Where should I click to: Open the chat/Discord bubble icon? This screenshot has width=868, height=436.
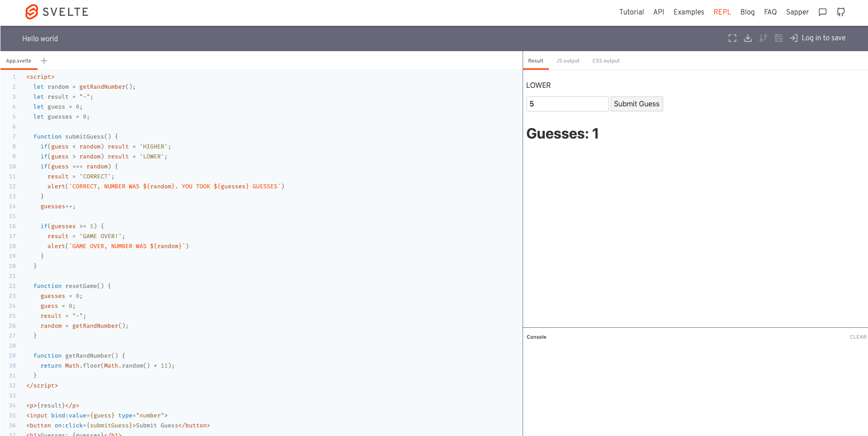click(x=822, y=12)
